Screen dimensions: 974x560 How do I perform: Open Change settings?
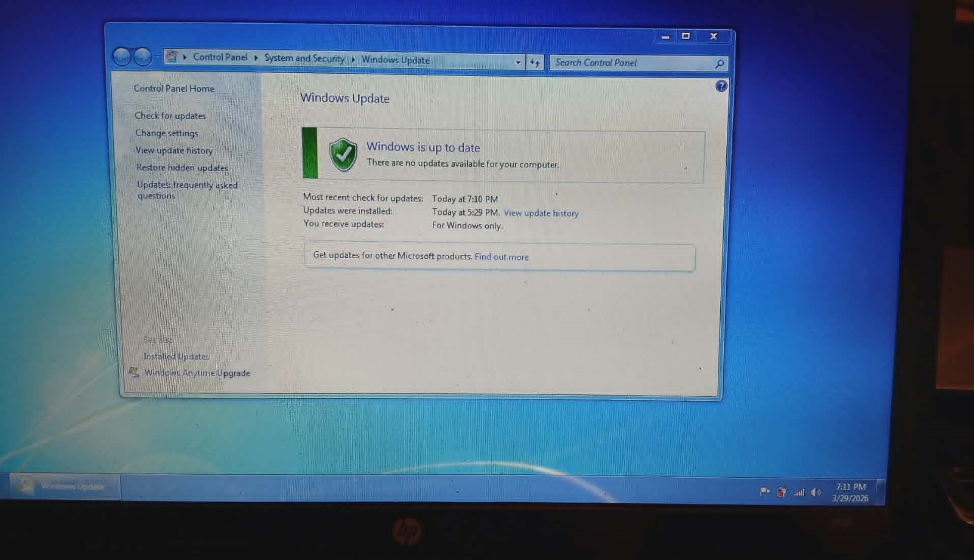click(x=167, y=133)
